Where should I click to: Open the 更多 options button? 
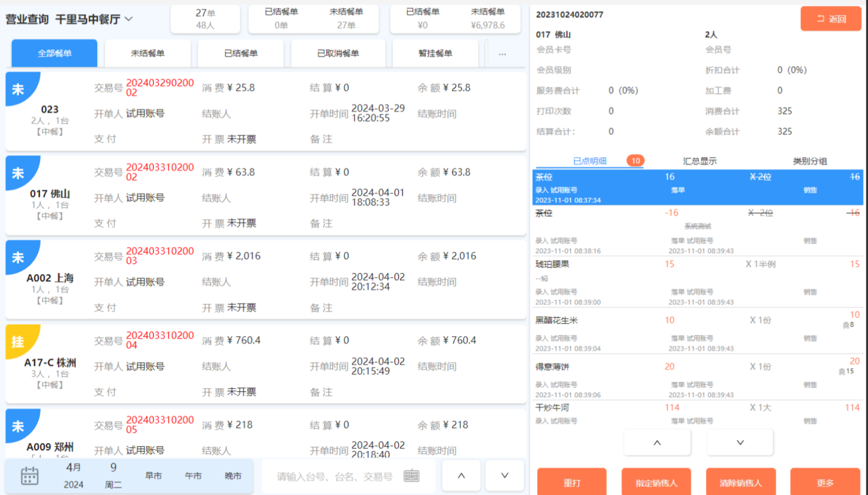(825, 482)
